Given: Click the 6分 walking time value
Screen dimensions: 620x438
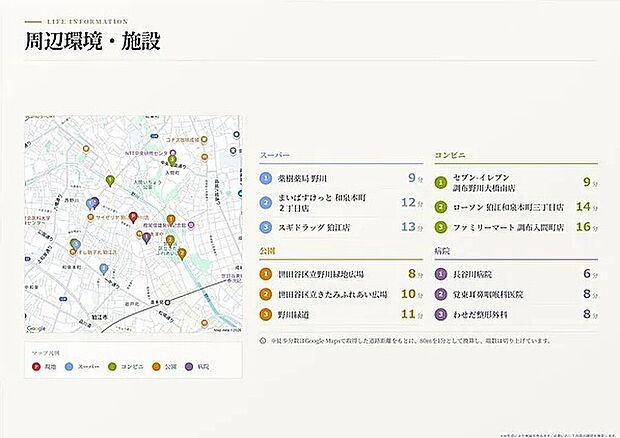Looking at the screenshot, I should [590, 274].
